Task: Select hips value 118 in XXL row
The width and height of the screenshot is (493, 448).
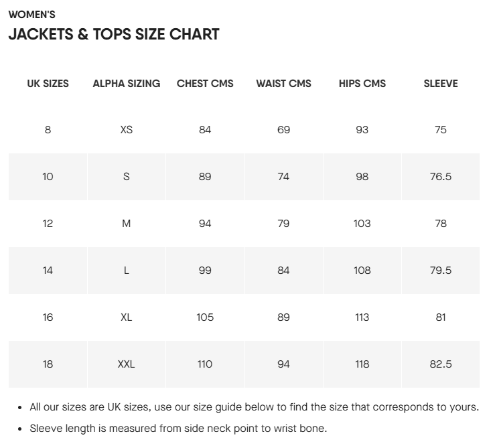Action: pos(362,364)
